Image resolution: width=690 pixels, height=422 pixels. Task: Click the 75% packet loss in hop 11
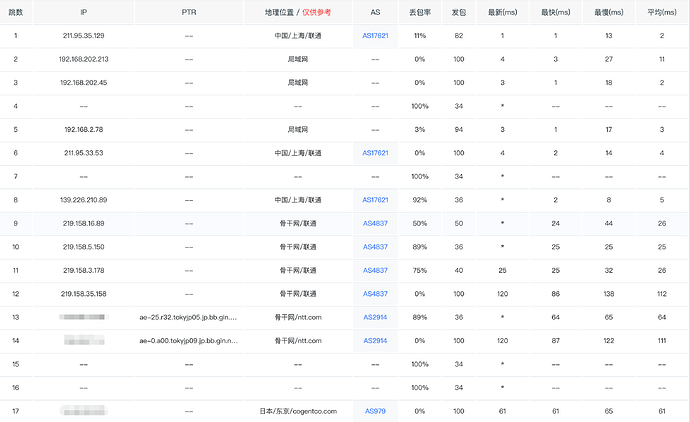(420, 270)
